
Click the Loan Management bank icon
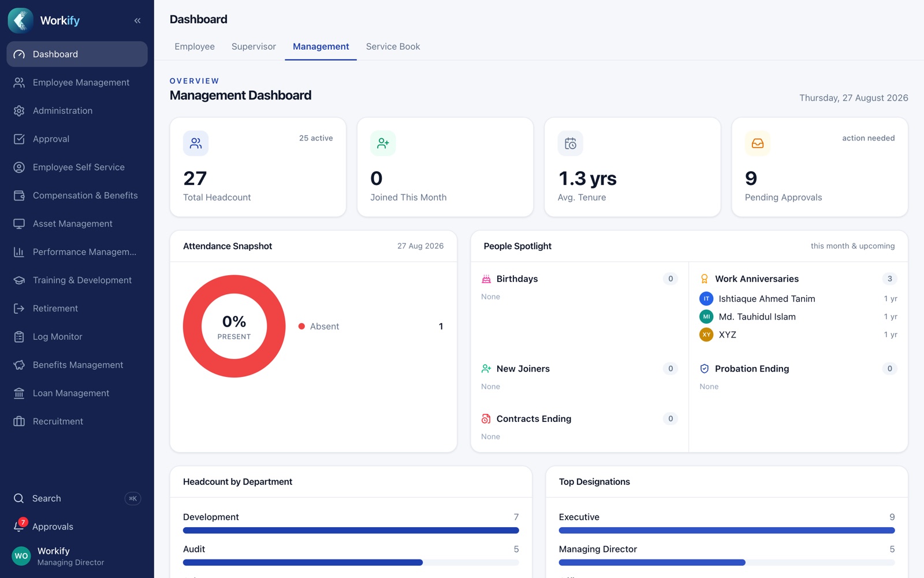coord(19,394)
